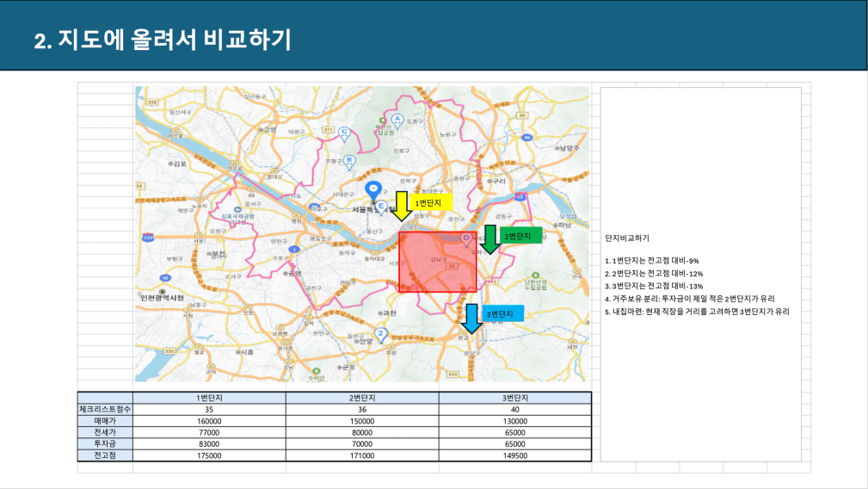Click the 내집마련 note line
This screenshot has height=489, width=868.
pyautogui.click(x=697, y=312)
